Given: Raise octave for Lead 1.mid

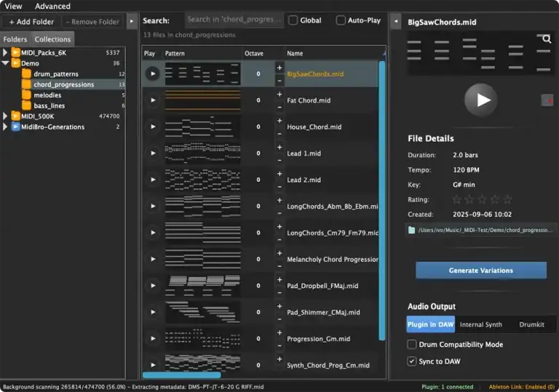Looking at the screenshot, I should (279, 147).
